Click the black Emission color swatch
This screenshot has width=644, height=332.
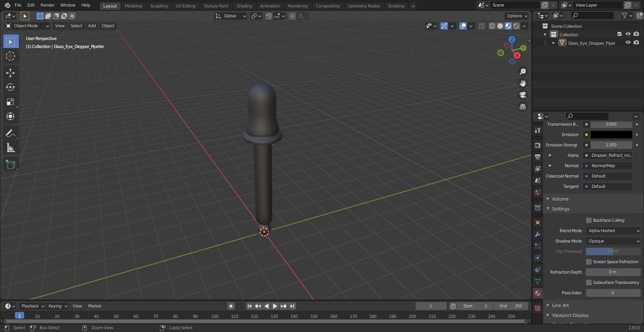pos(611,135)
